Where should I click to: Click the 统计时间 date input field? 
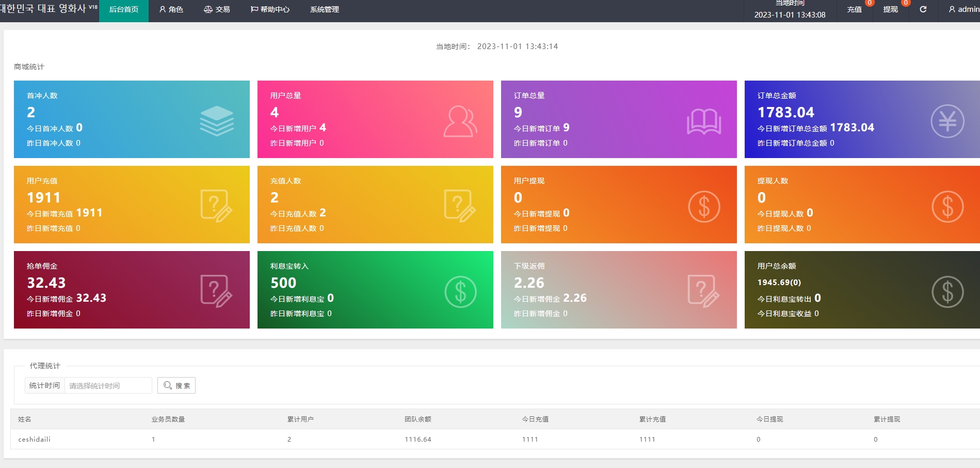108,386
